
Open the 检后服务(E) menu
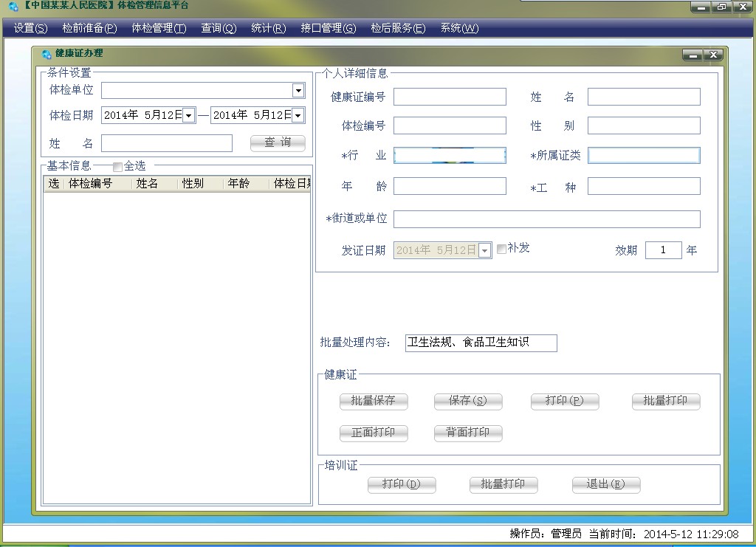(398, 28)
